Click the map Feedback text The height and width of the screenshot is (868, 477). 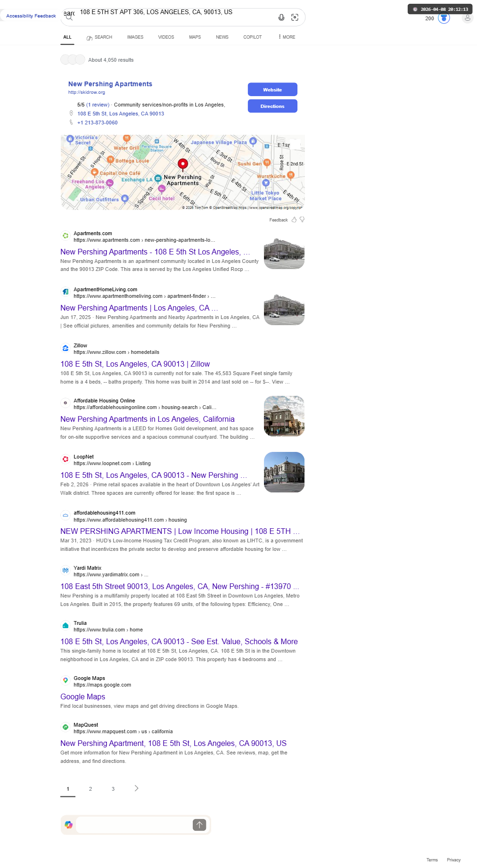coord(279,220)
